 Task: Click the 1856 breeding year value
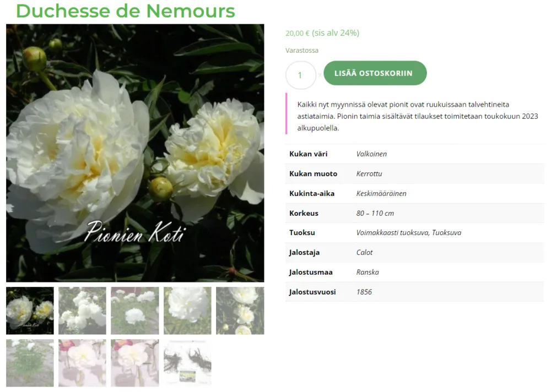point(364,292)
